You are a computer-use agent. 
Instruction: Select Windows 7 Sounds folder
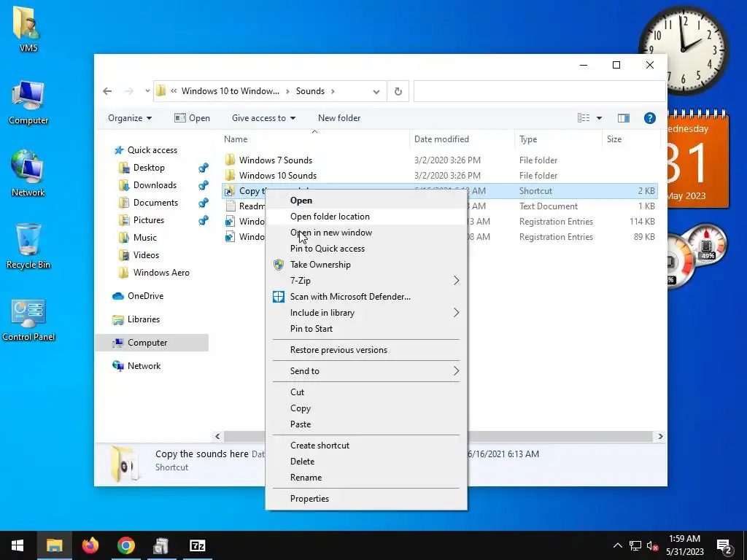click(275, 160)
